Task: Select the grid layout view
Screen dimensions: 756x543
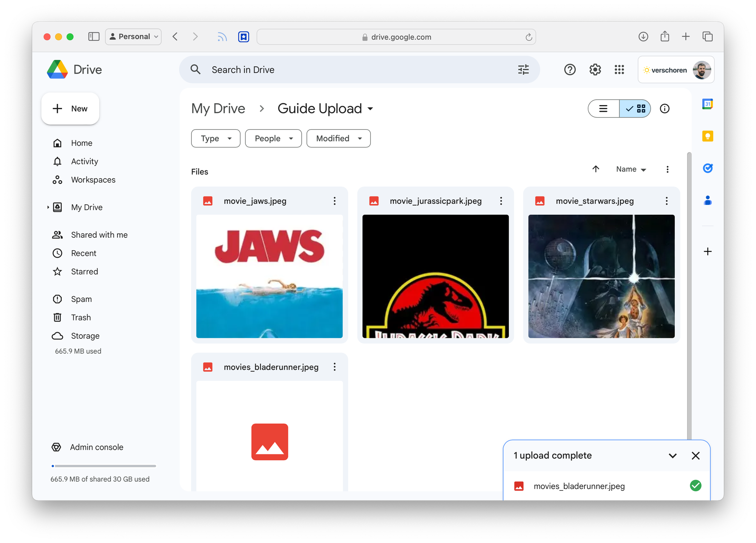Action: 635,109
